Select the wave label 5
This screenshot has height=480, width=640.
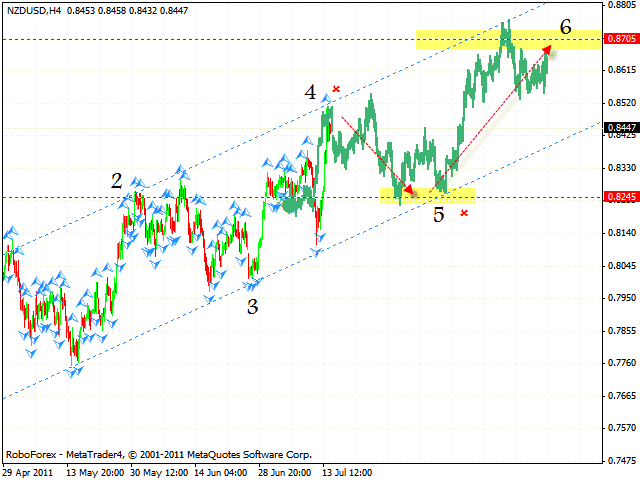click(438, 214)
